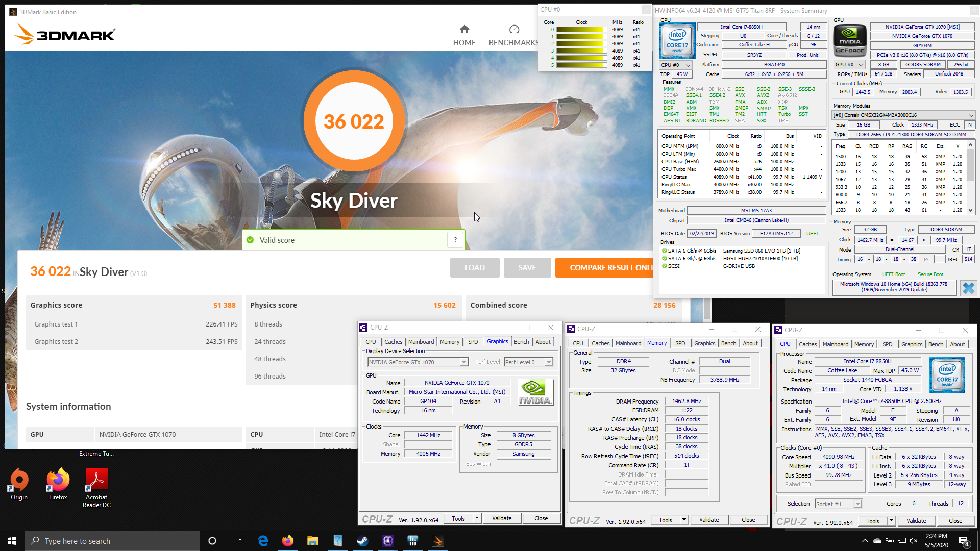Go to the 3DMark HOME icon

[464, 29]
